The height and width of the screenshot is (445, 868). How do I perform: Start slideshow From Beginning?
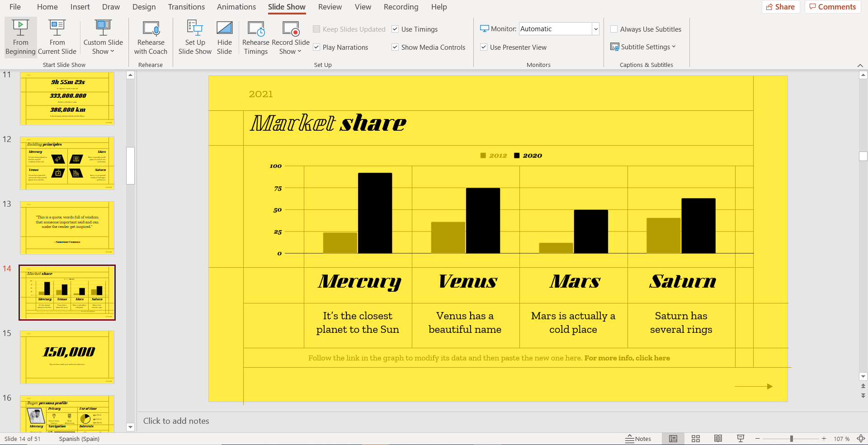pos(20,38)
